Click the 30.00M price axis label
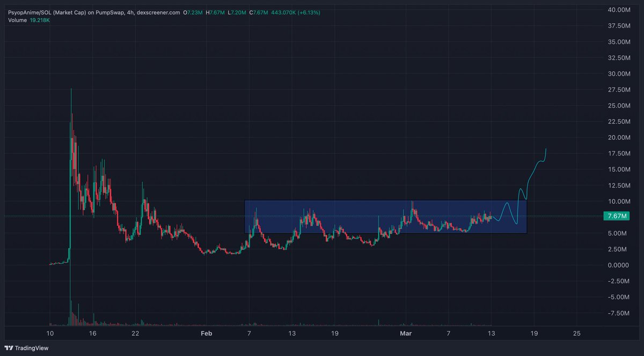Screen dimensions: 644x356 click(619, 73)
